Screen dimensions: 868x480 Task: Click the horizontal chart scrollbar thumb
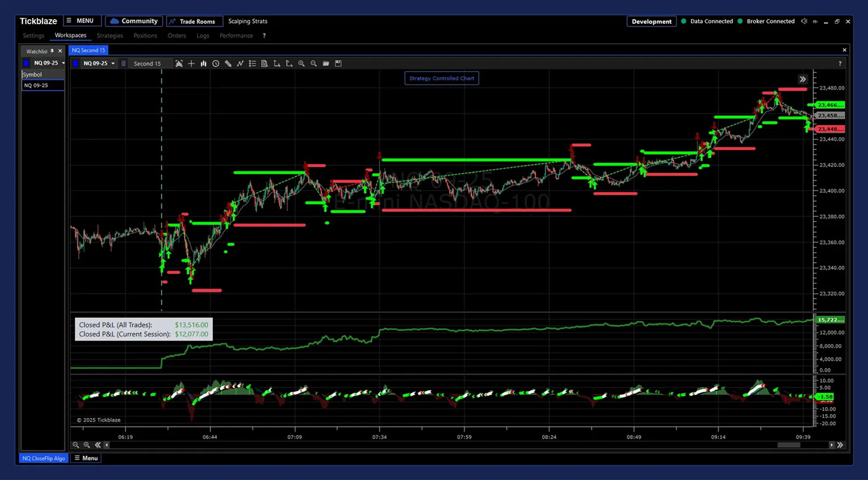click(788, 445)
